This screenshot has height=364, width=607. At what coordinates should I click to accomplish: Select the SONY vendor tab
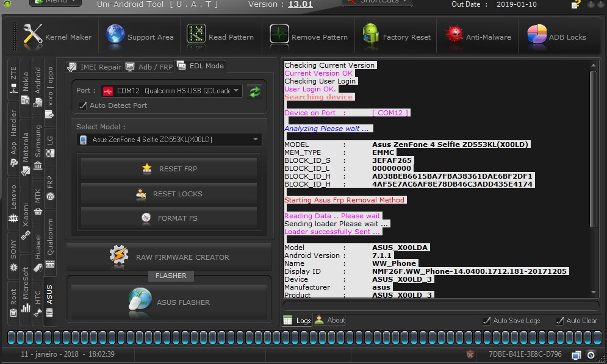click(13, 254)
